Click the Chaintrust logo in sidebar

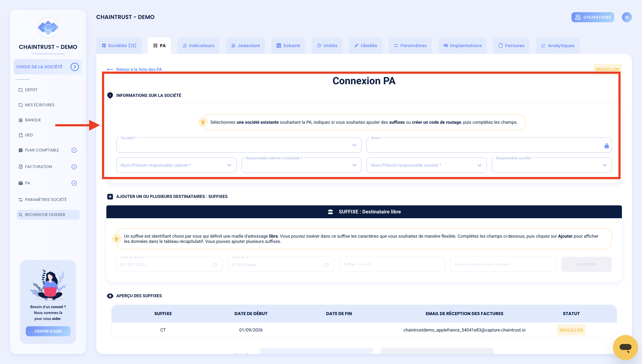coord(48,27)
